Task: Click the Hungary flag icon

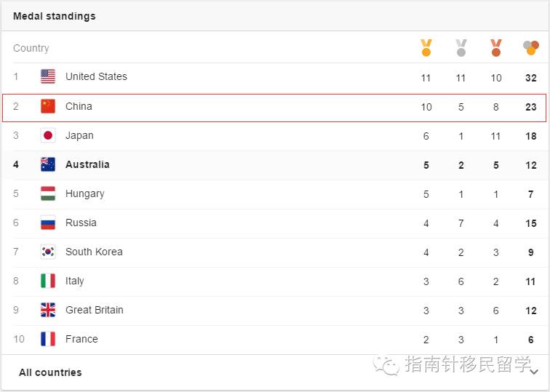Action: click(48, 193)
